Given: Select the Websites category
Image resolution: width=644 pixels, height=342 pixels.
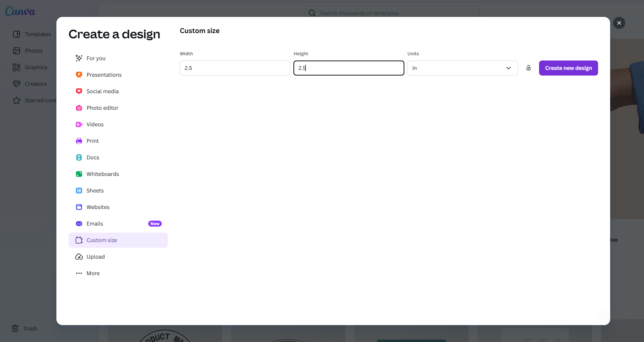Looking at the screenshot, I should point(98,207).
